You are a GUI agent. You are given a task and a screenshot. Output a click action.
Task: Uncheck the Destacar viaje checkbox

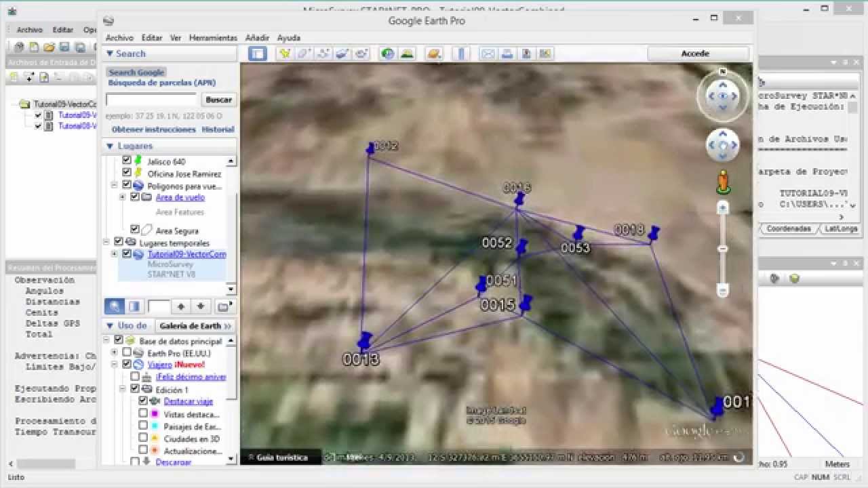point(142,401)
